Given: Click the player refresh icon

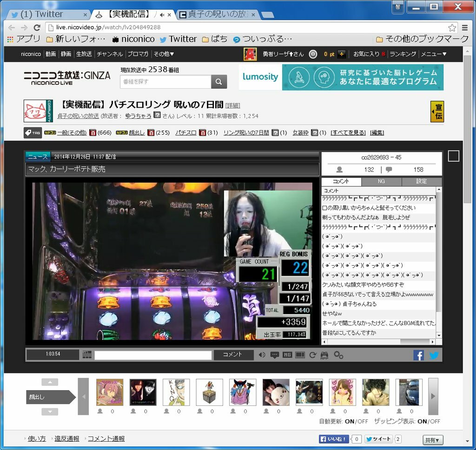Looking at the screenshot, I should (x=313, y=355).
